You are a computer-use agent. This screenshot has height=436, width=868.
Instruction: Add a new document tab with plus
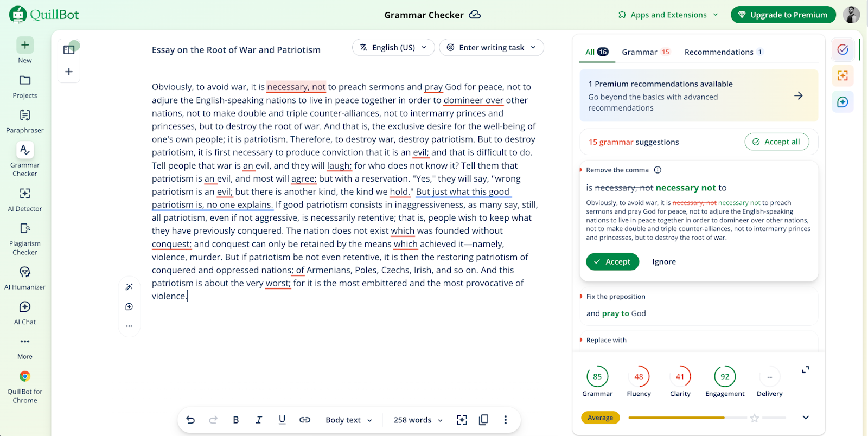coord(69,72)
